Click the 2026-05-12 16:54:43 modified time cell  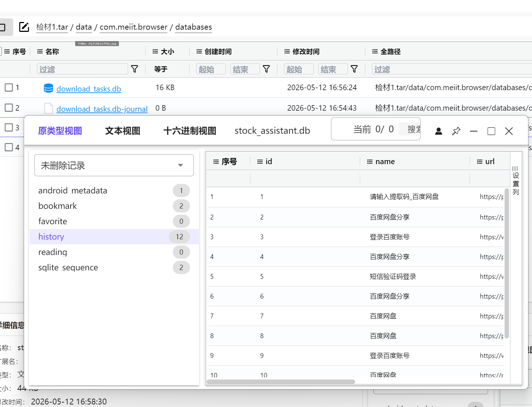322,108
